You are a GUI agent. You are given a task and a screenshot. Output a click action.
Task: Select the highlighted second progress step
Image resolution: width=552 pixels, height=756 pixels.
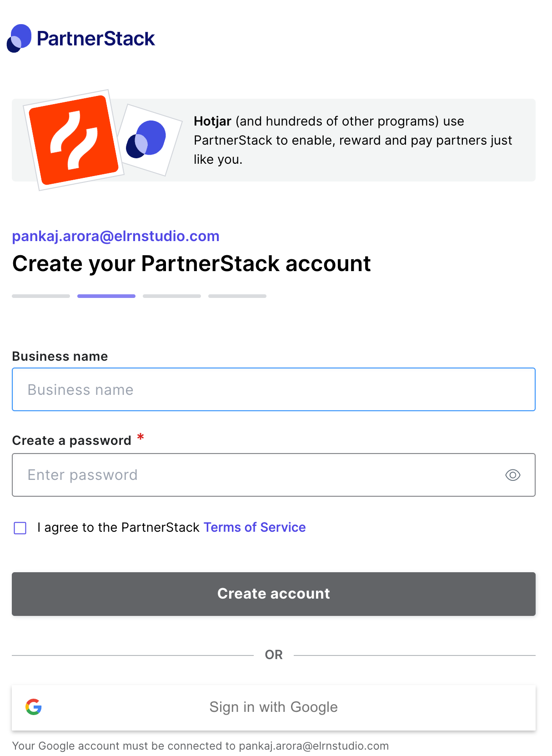[x=106, y=296]
